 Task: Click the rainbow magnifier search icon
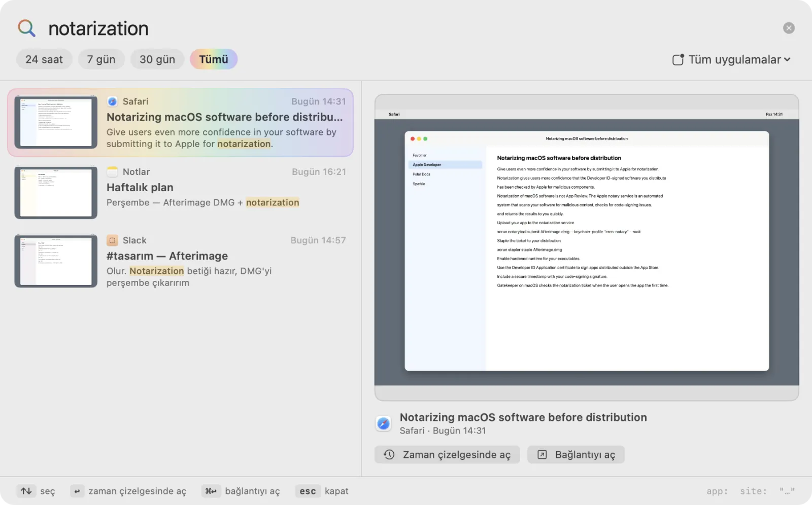click(26, 28)
